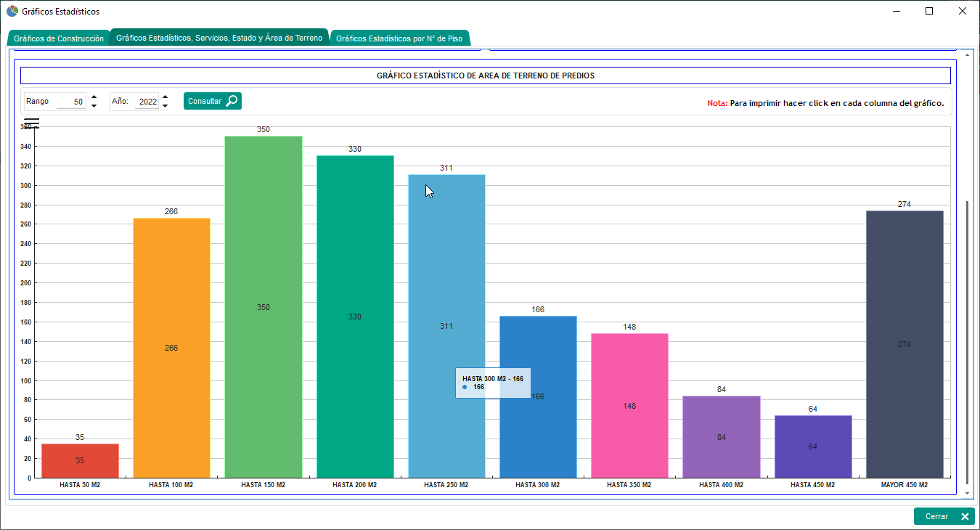The height and width of the screenshot is (530, 980).
Task: Decrease the Año value with down arrow
Action: tap(165, 106)
